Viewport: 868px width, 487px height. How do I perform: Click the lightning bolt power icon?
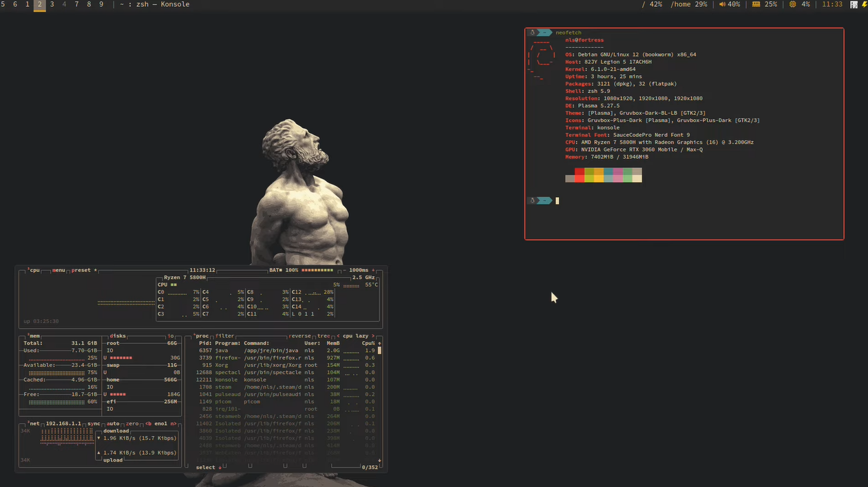(864, 5)
